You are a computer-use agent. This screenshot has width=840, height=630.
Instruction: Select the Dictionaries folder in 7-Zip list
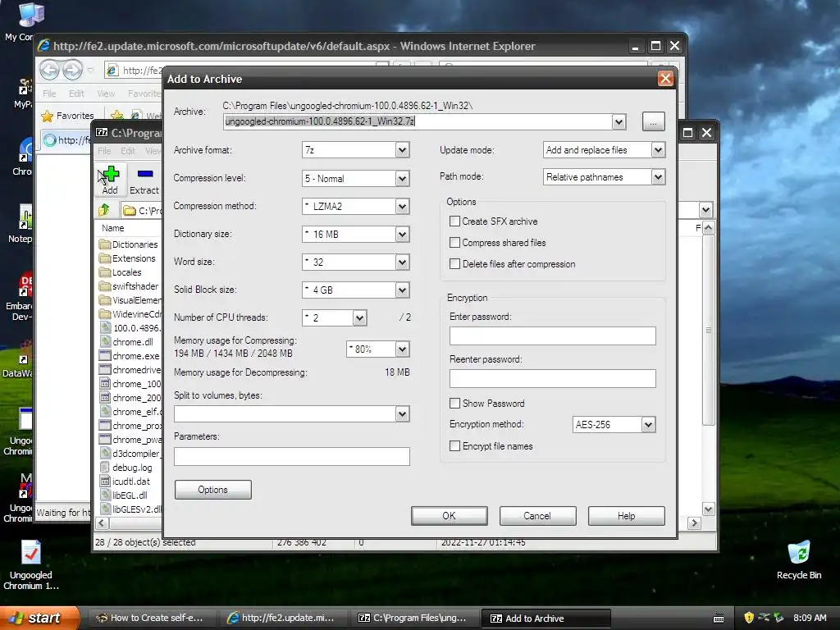click(129, 244)
